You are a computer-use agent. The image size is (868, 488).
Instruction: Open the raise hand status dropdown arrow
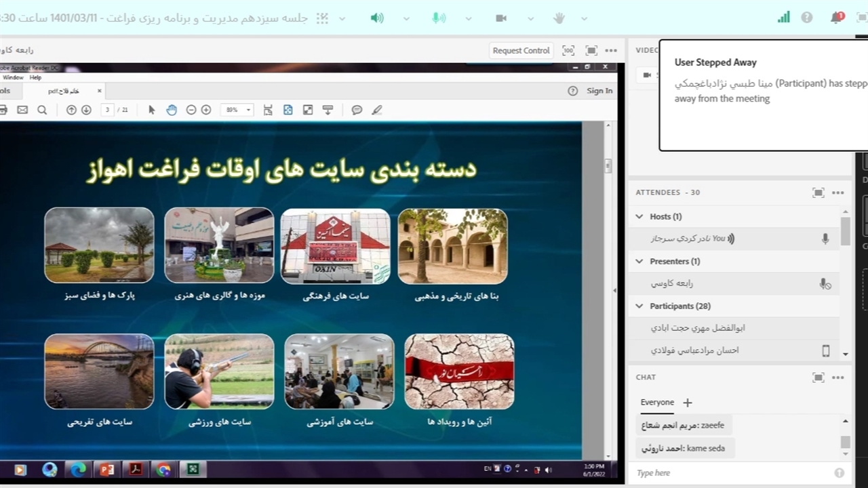pyautogui.click(x=584, y=18)
